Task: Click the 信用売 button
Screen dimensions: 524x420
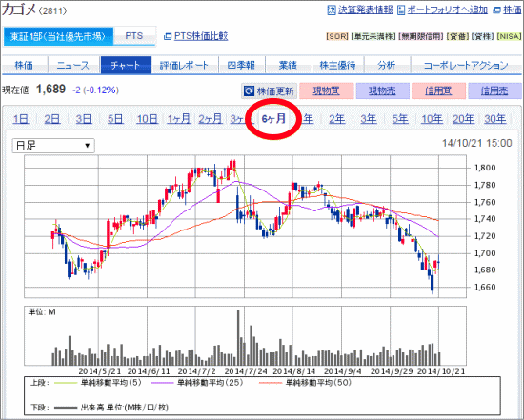Action: 494,90
